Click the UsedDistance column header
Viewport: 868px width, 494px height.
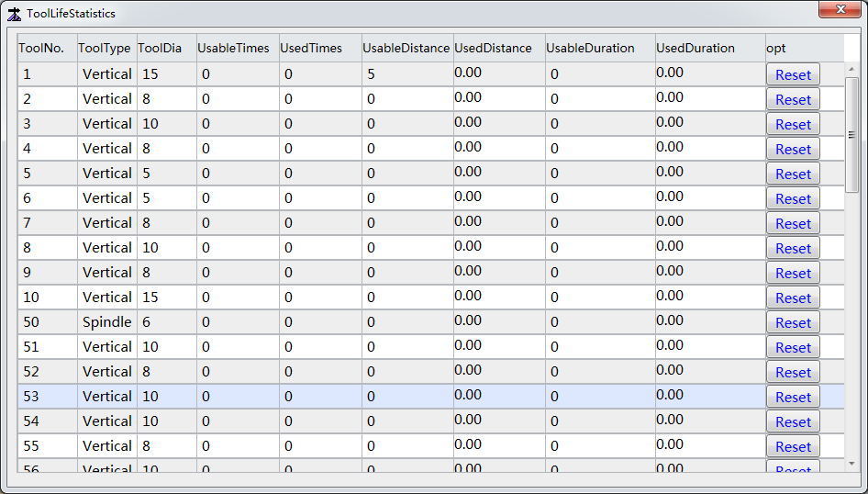499,48
